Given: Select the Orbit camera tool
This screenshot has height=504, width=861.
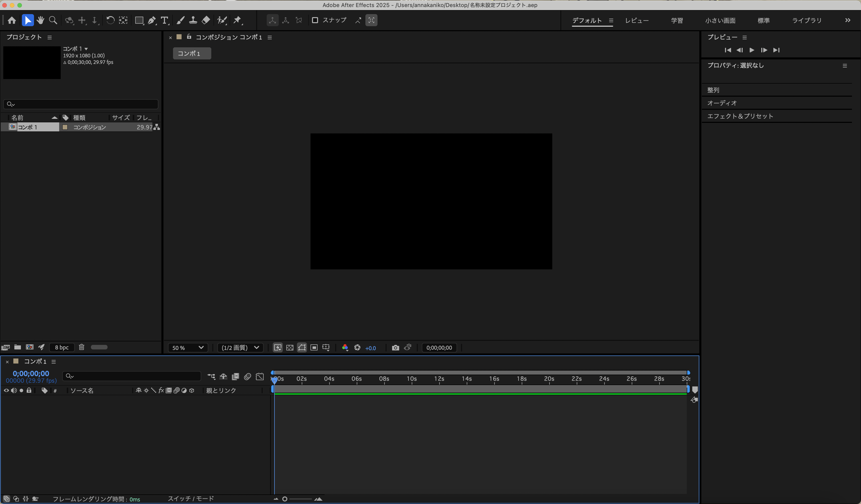Looking at the screenshot, I should (69, 20).
